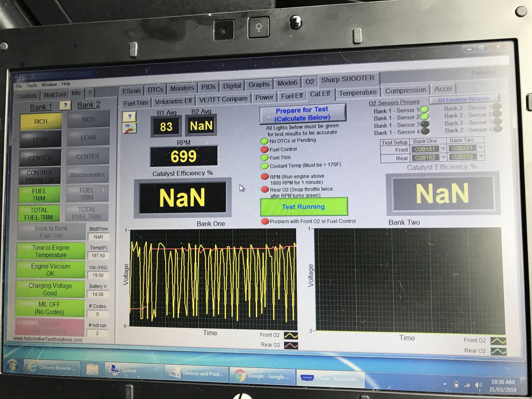Click the Bank Two Front O2 green legend swatch
The width and height of the screenshot is (532, 399).
pyautogui.click(x=498, y=341)
